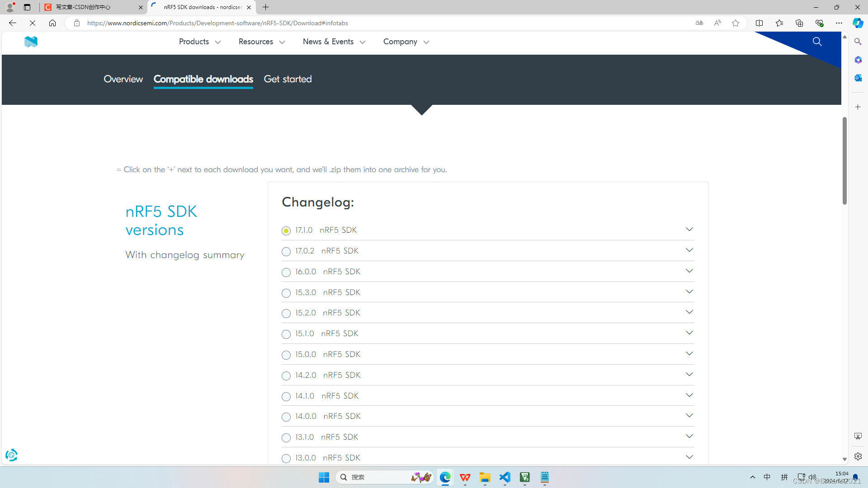
Task: Select the 15.3.0 nRF5 SDK radio button
Action: point(286,293)
